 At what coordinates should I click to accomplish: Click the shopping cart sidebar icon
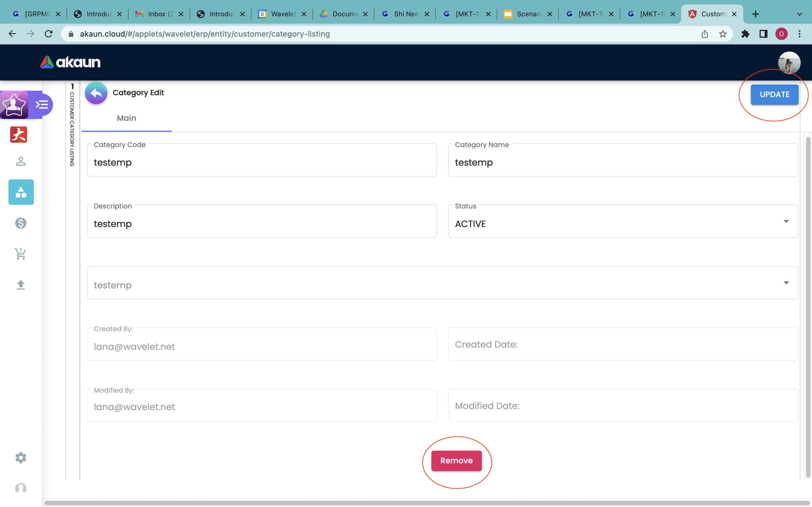[21, 254]
